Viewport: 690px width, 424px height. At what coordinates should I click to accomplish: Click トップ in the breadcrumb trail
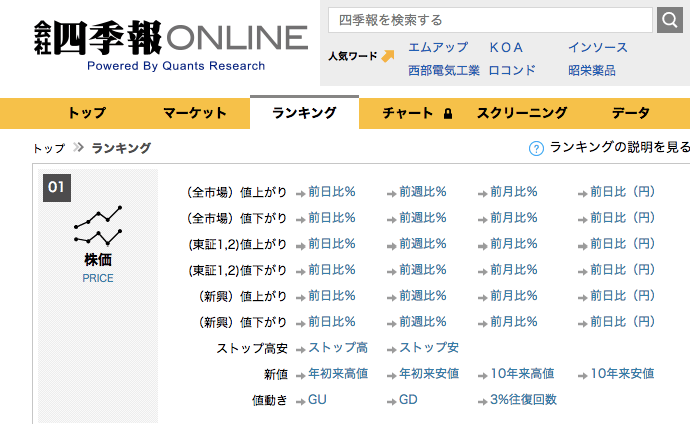(x=49, y=148)
